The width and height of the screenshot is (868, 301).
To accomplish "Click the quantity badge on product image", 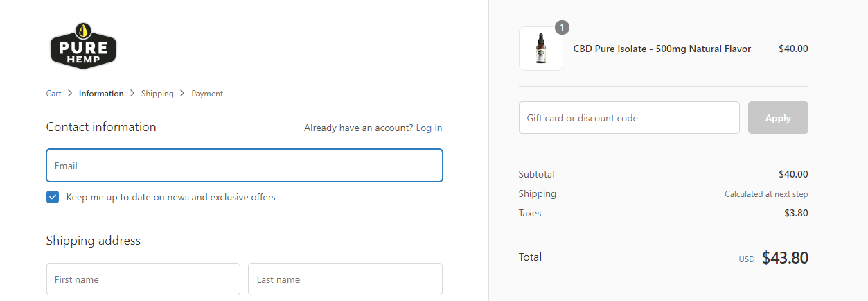I will point(562,28).
